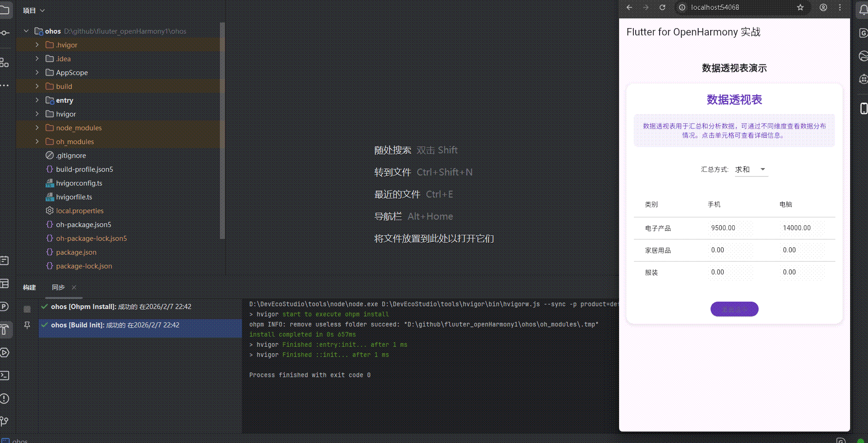
Task: Expand the AppScope folder
Action: [x=37, y=72]
